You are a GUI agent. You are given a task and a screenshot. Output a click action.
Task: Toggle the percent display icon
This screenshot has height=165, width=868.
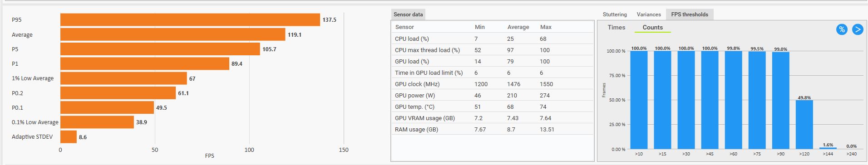click(x=842, y=29)
